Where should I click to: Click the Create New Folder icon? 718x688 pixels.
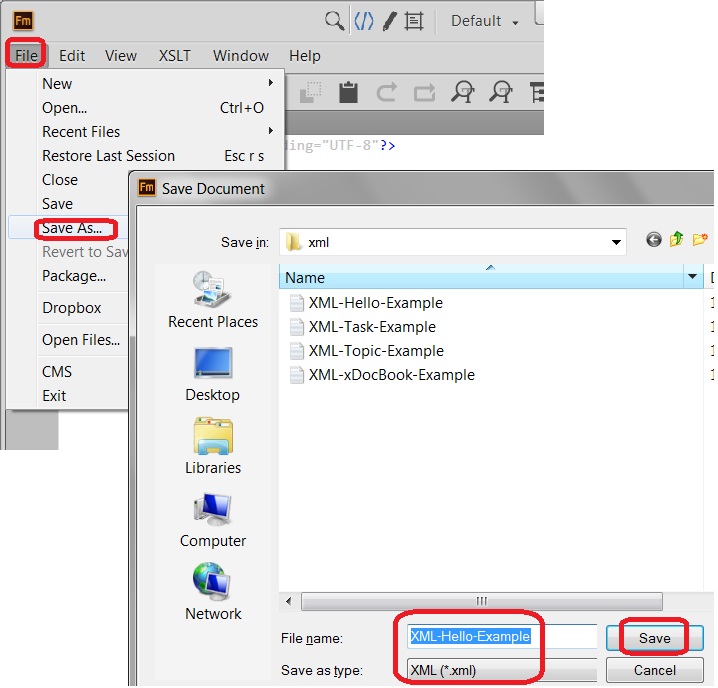[x=700, y=239]
